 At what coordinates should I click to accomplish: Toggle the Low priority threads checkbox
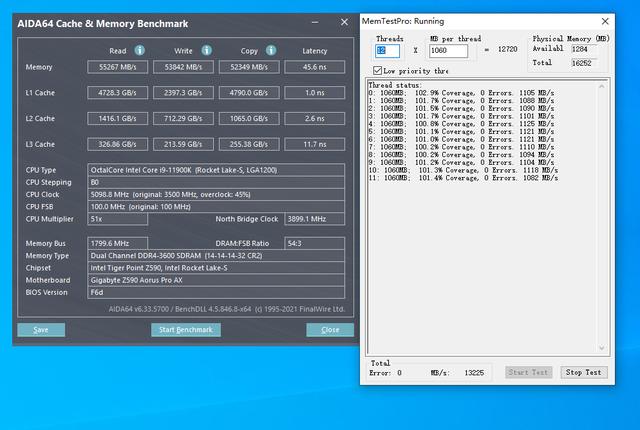378,70
